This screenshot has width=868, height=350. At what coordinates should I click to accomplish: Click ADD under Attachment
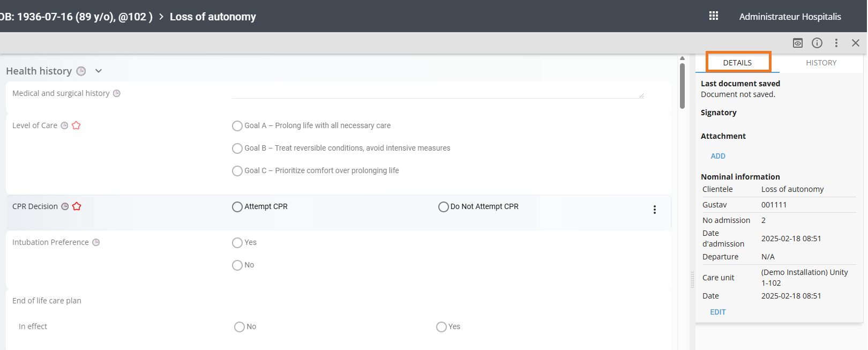[x=717, y=156]
